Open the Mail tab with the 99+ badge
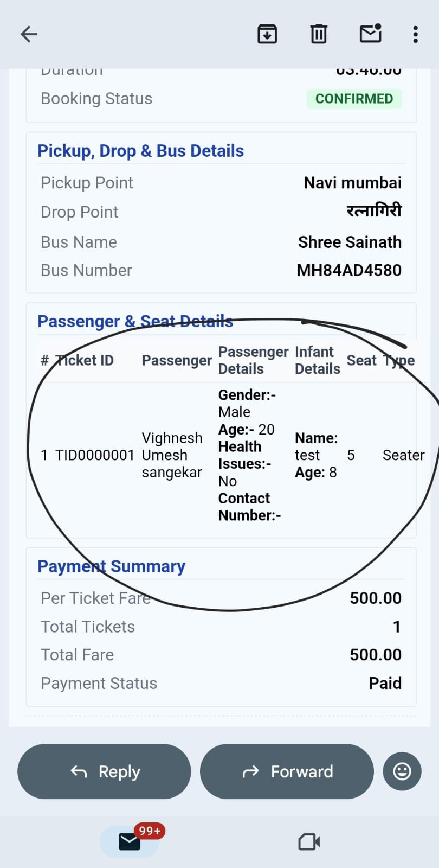The width and height of the screenshot is (439, 868). [130, 841]
